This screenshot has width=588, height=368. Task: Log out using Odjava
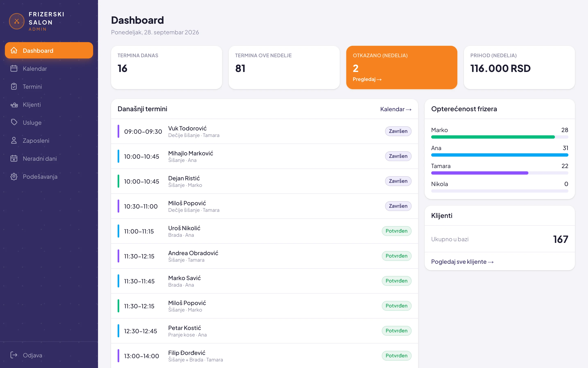[x=49, y=355]
